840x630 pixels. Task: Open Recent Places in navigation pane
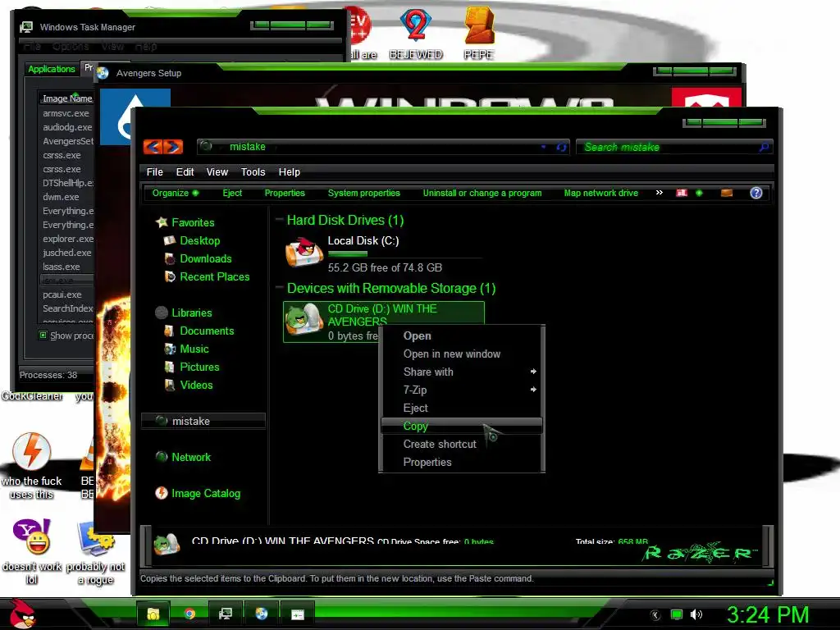click(214, 277)
